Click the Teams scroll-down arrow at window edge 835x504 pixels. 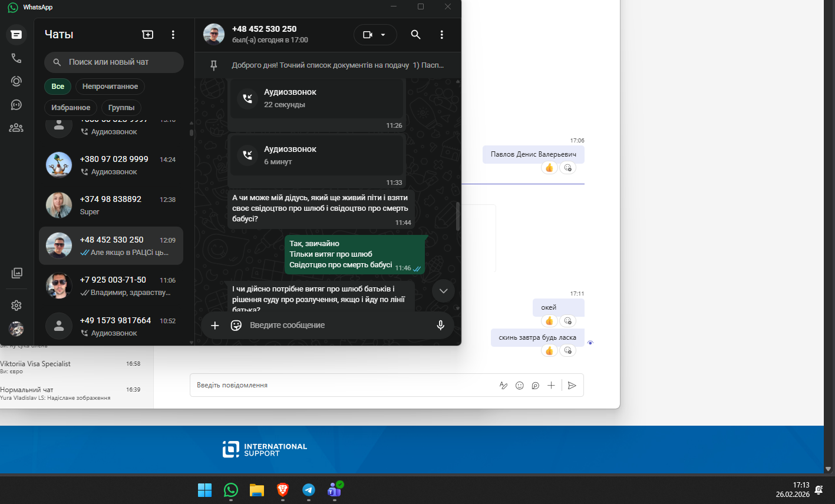click(x=828, y=469)
